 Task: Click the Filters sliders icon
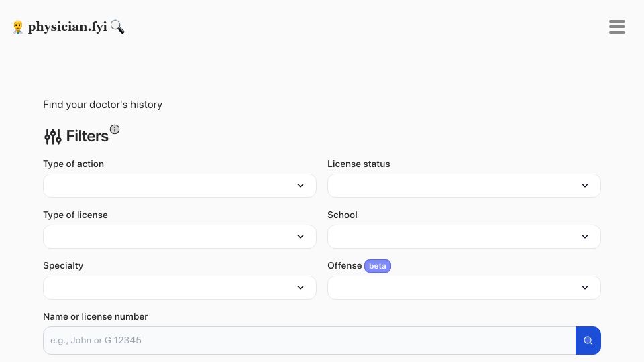tap(53, 136)
